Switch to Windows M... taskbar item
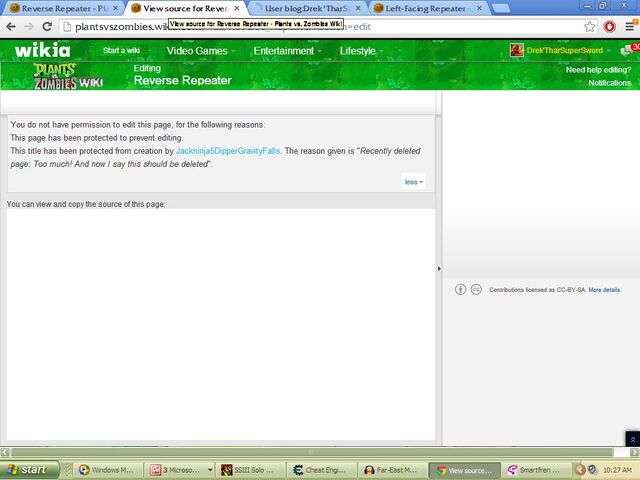Image resolution: width=640 pixels, height=480 pixels. coord(109,470)
